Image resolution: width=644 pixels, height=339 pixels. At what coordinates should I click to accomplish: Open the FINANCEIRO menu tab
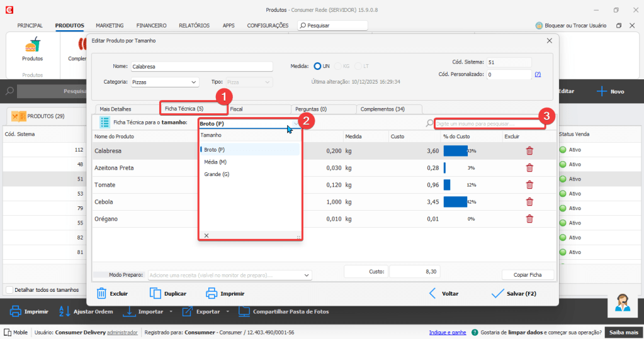(x=151, y=26)
